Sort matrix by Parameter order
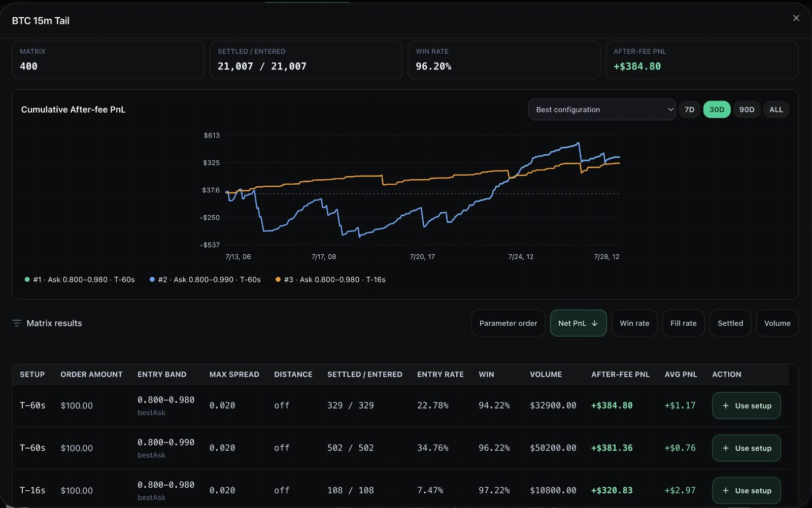 coord(508,323)
